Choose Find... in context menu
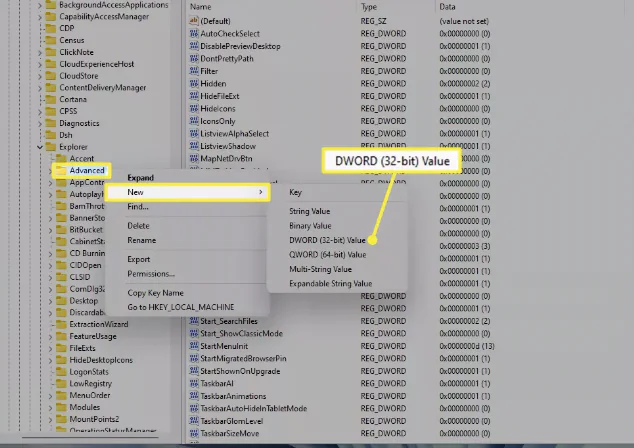 tap(138, 207)
